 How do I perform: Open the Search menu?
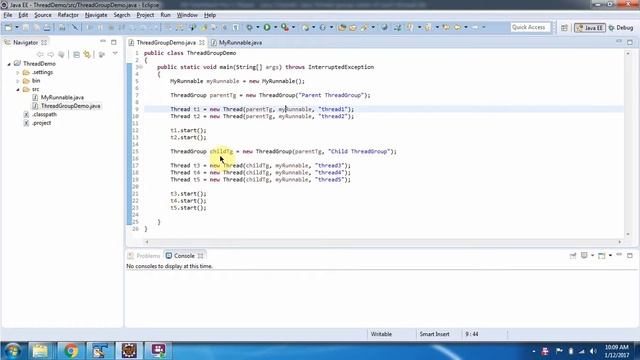(x=122, y=15)
